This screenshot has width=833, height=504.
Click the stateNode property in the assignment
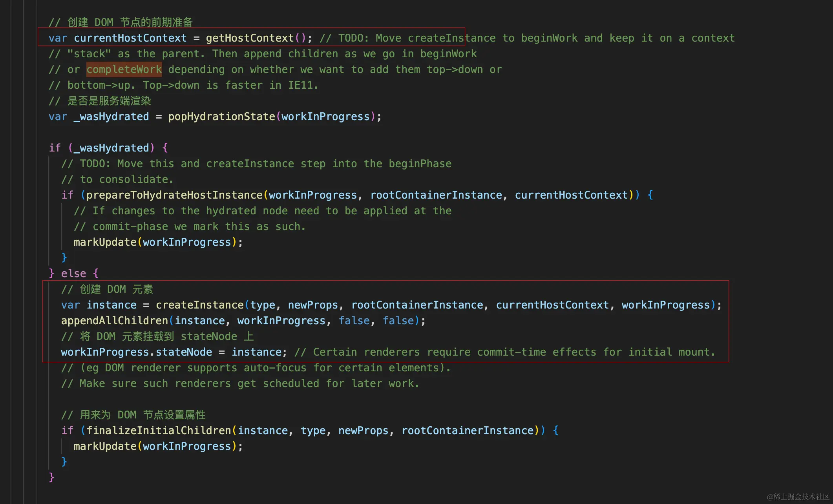[x=184, y=352]
